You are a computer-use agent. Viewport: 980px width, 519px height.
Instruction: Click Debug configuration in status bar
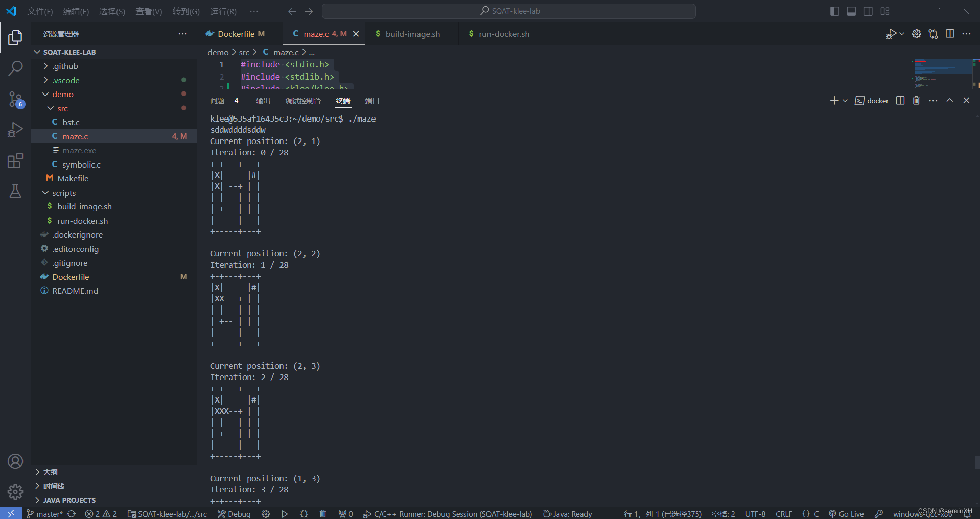[x=234, y=514]
